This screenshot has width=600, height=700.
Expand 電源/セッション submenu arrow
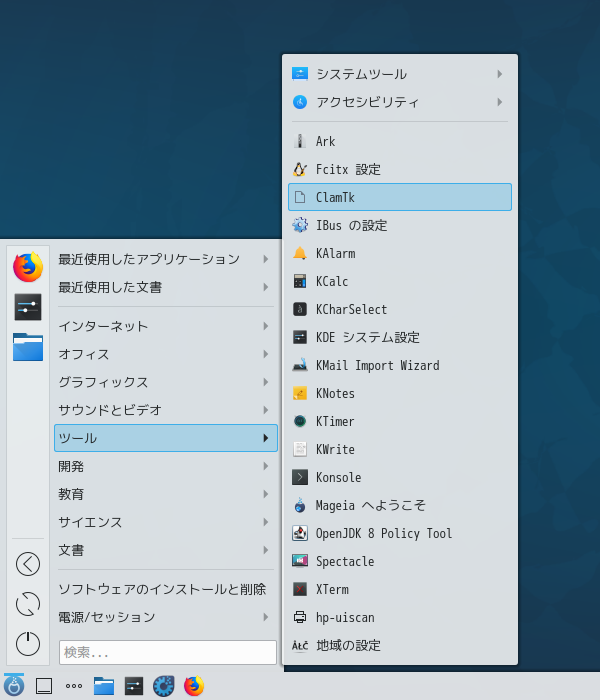coord(266,617)
